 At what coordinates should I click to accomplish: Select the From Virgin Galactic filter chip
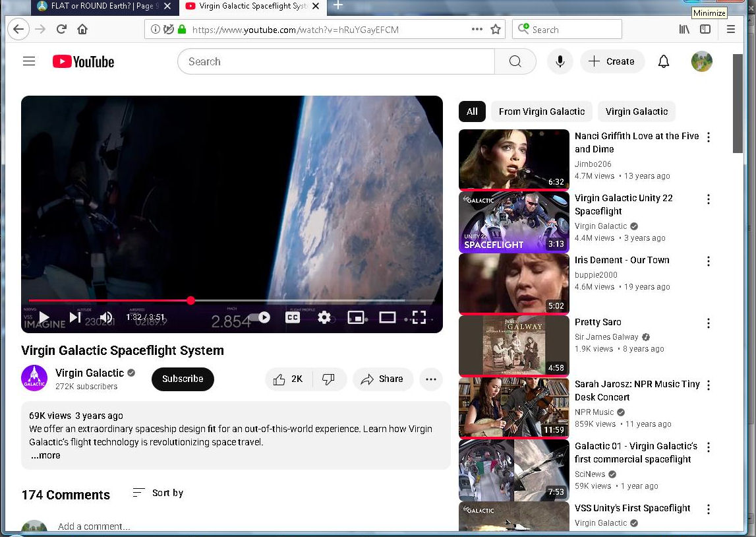(541, 111)
